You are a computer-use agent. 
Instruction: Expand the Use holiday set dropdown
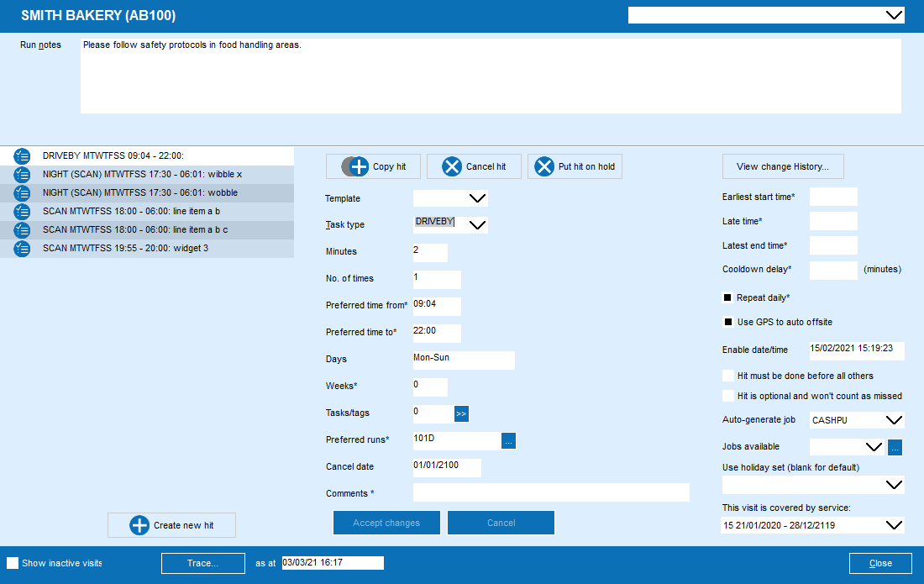(894, 485)
